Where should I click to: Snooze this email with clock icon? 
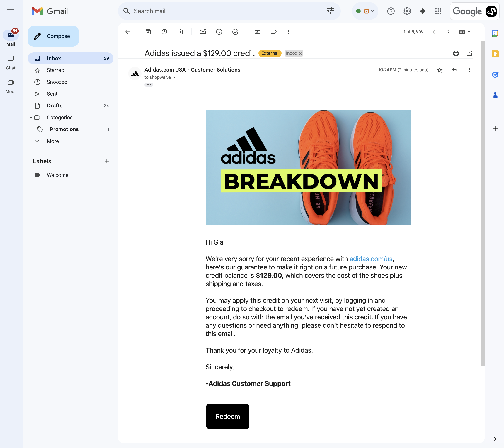pos(219,32)
